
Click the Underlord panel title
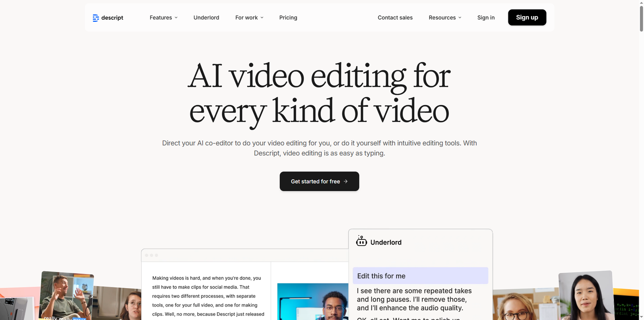pyautogui.click(x=386, y=242)
